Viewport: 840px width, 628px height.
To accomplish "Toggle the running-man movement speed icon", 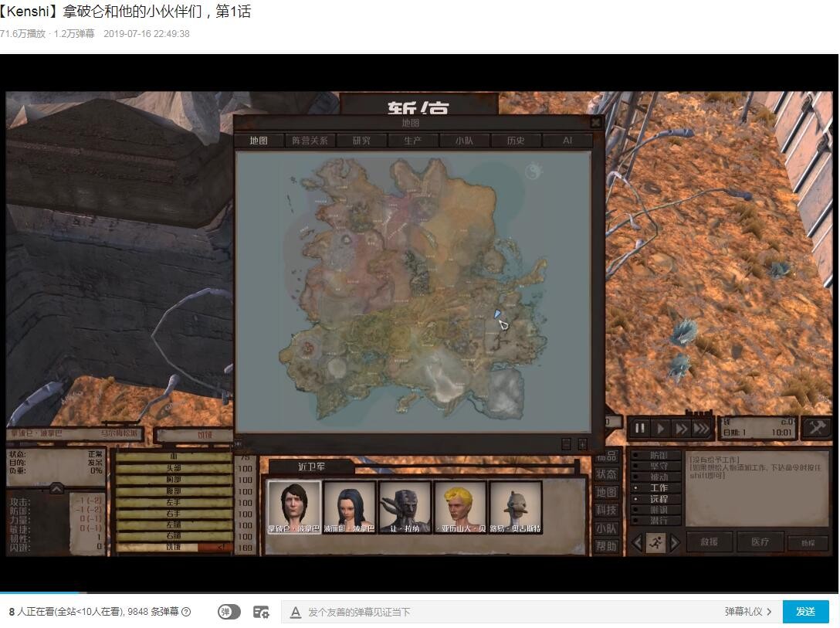I will tap(655, 543).
